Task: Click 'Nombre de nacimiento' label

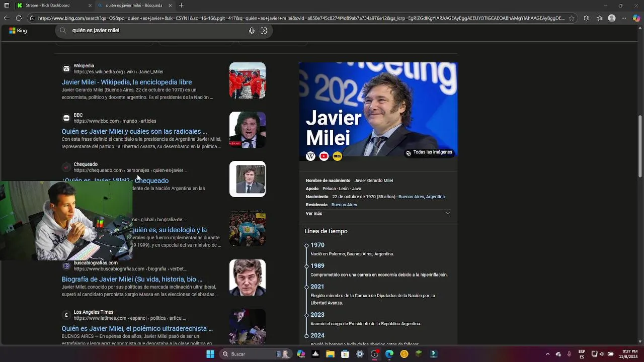Action: pos(328,180)
